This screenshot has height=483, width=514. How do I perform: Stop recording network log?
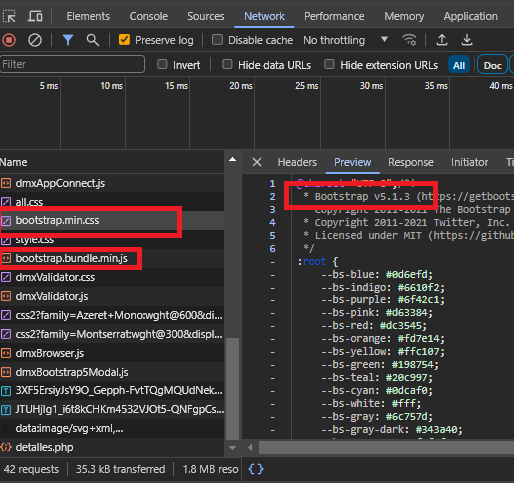9,40
